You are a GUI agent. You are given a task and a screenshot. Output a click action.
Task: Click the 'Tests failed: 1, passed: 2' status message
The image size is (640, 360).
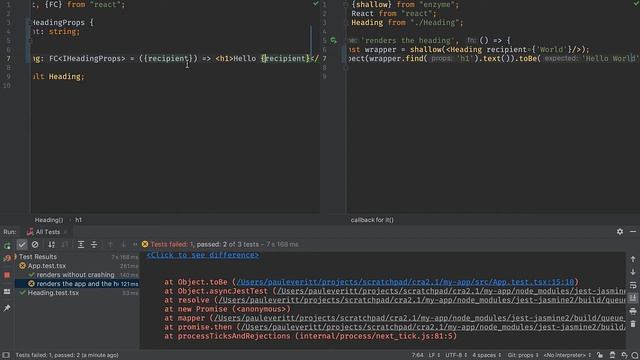(x=67, y=355)
